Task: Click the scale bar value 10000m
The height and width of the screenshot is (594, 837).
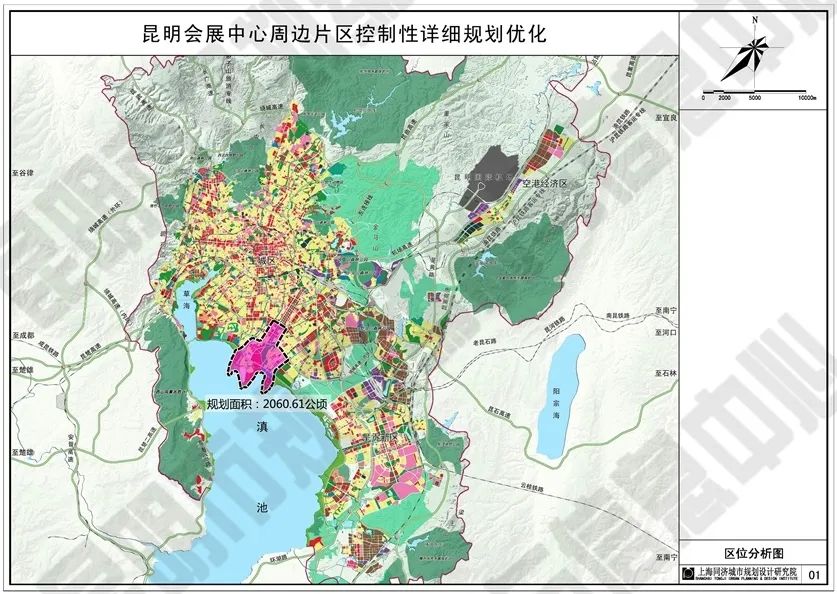Action: tap(807, 98)
